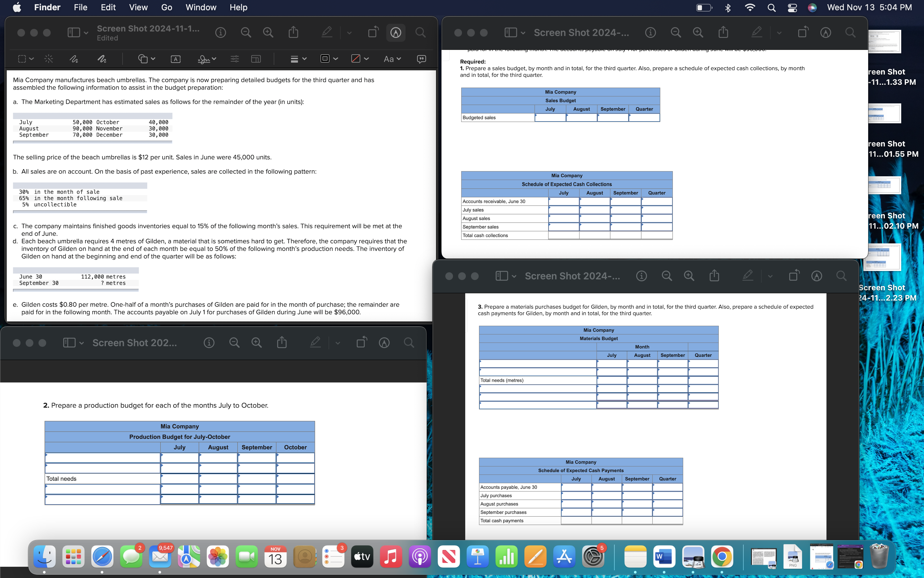Open Control Center in menu bar

792,7
